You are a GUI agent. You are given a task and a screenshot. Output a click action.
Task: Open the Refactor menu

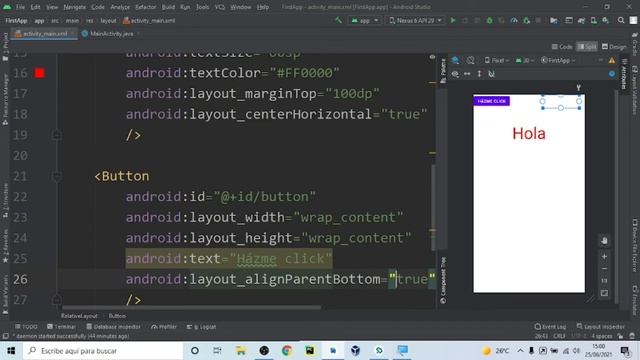point(146,7)
